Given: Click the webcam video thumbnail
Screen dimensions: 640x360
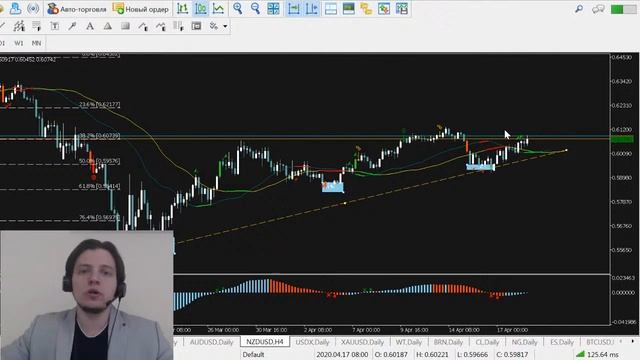Looking at the screenshot, I should [x=87, y=295].
